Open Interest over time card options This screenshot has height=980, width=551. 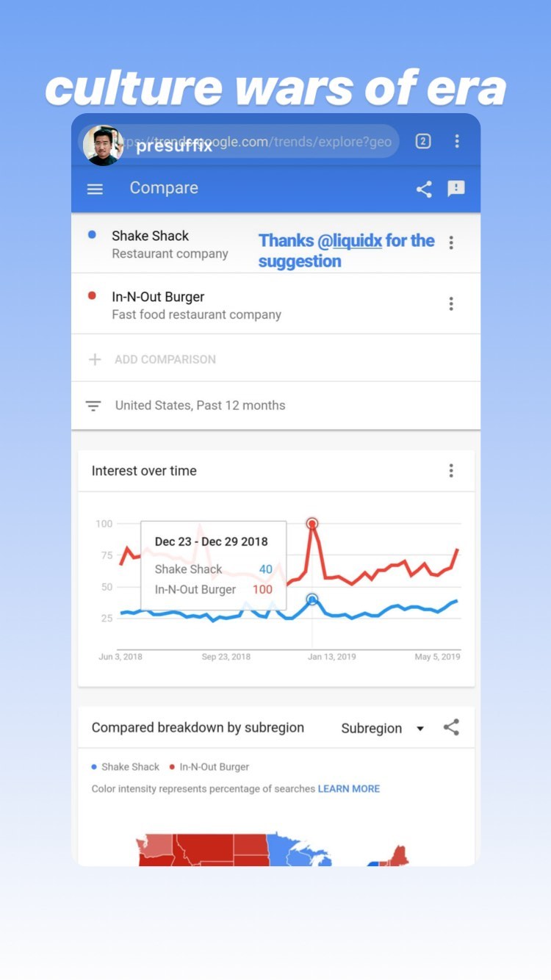pyautogui.click(x=451, y=471)
